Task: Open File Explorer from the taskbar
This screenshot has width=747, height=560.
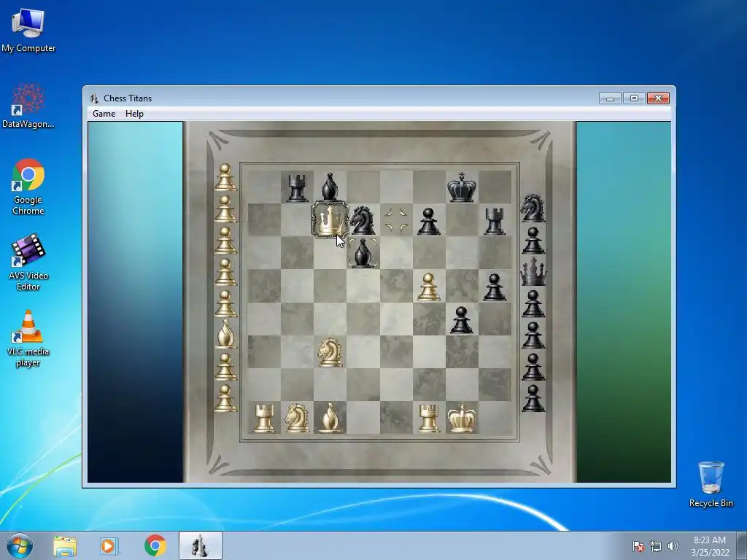Action: 65,546
